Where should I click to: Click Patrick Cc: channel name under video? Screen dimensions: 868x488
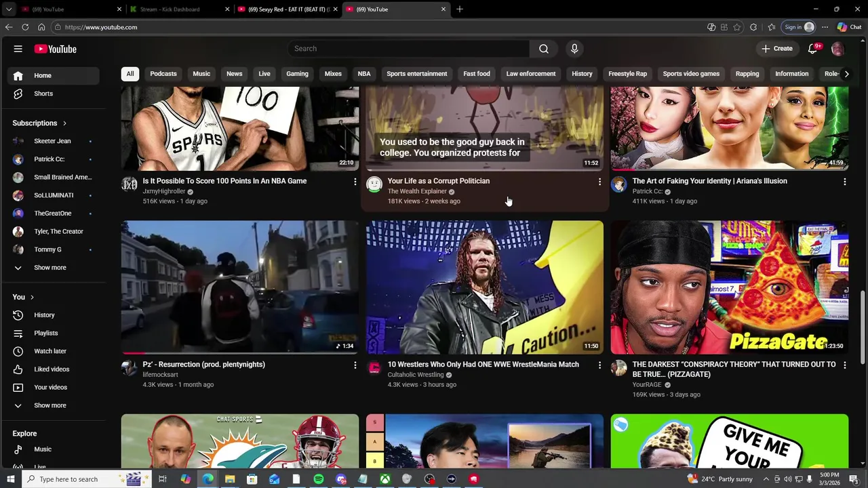click(648, 191)
